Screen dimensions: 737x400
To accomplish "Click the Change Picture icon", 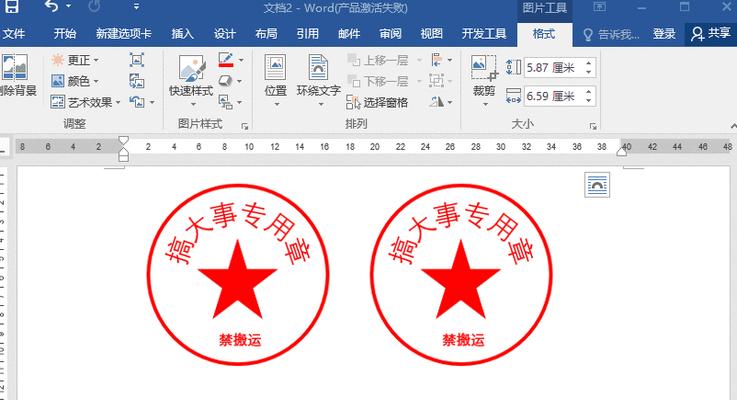I will pyautogui.click(x=137, y=81).
